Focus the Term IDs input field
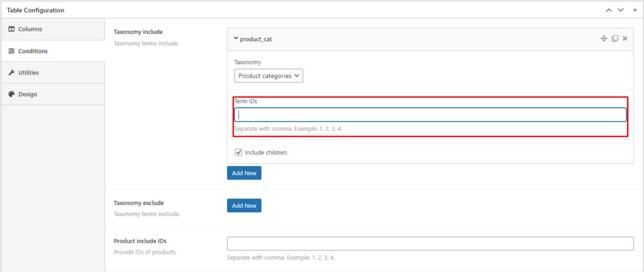Screen dimensions: 644x272 click(x=430, y=115)
